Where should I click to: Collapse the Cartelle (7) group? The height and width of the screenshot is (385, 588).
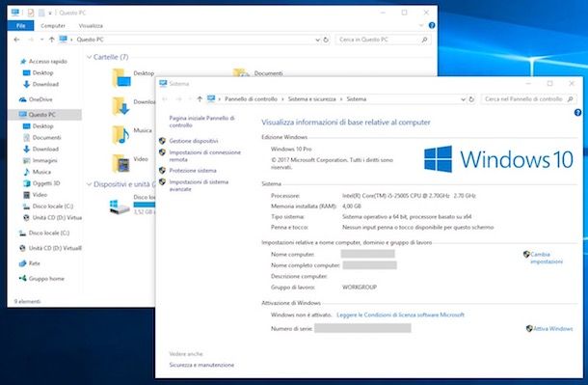coord(90,57)
